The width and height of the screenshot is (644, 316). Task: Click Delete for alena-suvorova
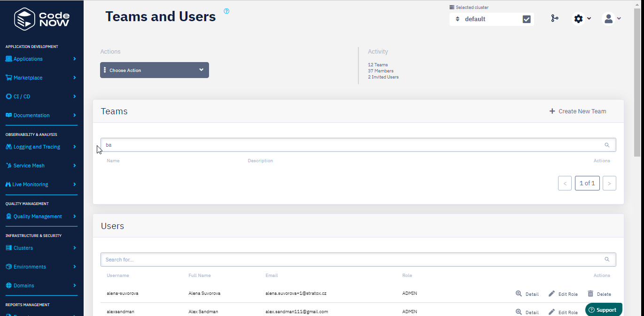[599, 294]
